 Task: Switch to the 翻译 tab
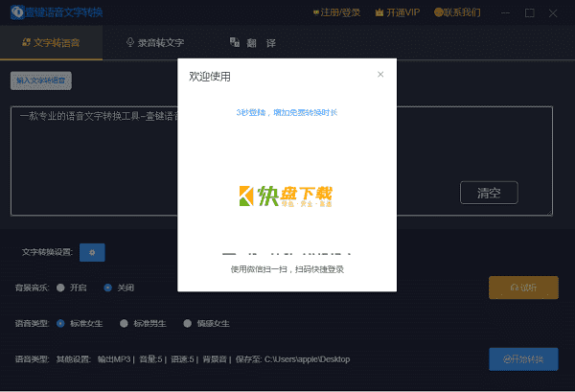(x=253, y=43)
